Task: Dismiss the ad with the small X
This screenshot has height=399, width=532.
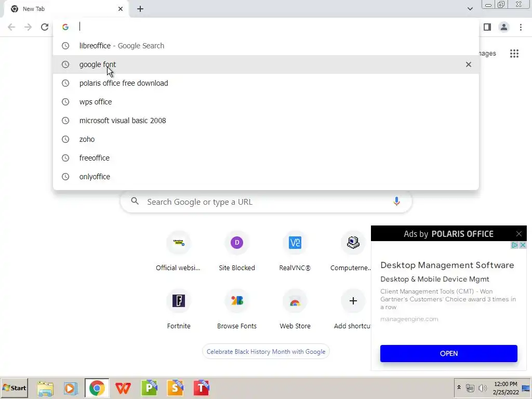Action: tap(523, 245)
